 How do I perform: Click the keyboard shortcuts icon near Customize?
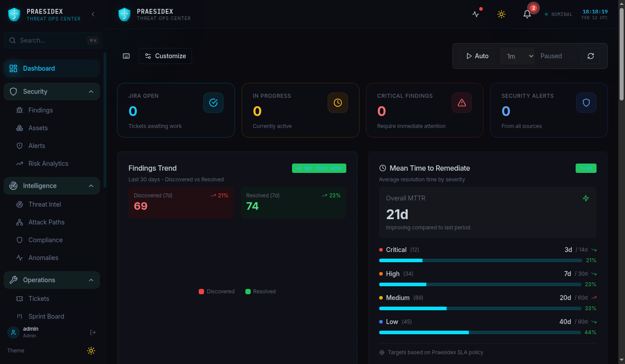[x=126, y=56]
